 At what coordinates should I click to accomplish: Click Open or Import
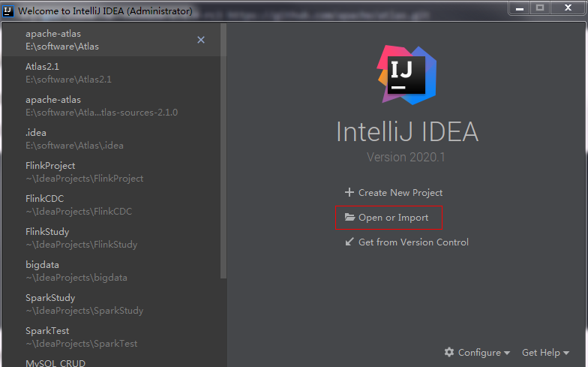tap(393, 218)
